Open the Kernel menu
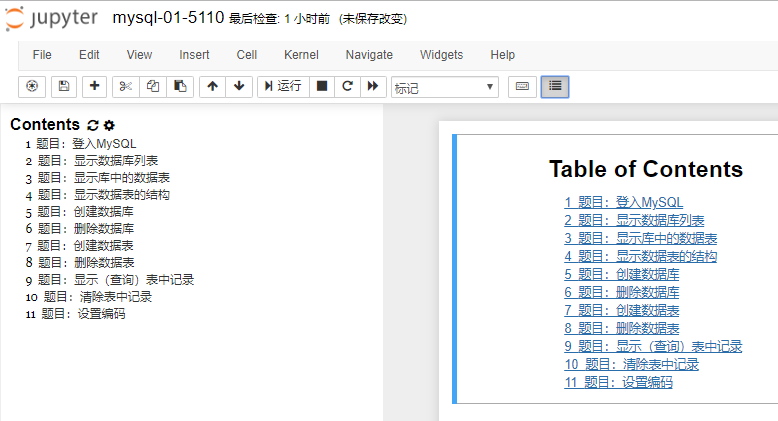The height and width of the screenshot is (421, 778). (x=301, y=55)
